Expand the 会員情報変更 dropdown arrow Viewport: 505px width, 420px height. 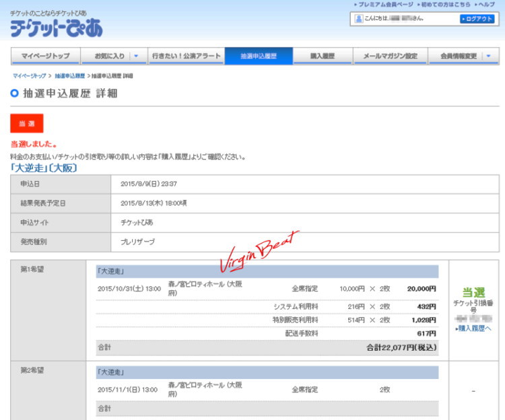[x=489, y=56]
